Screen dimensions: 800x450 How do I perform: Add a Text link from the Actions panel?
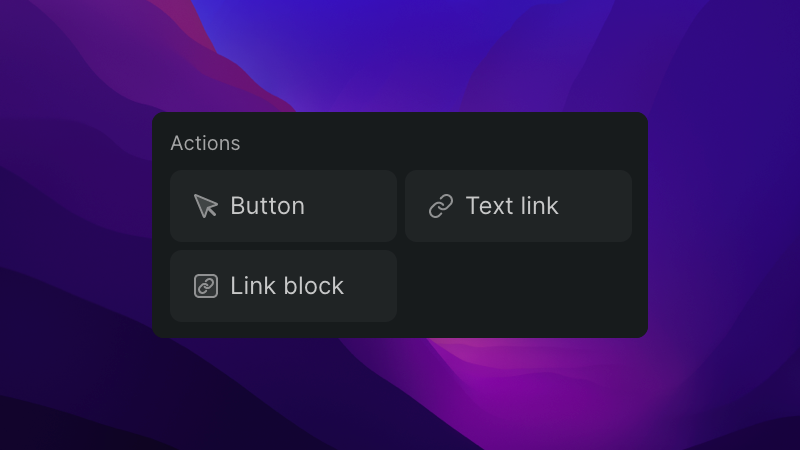point(518,206)
